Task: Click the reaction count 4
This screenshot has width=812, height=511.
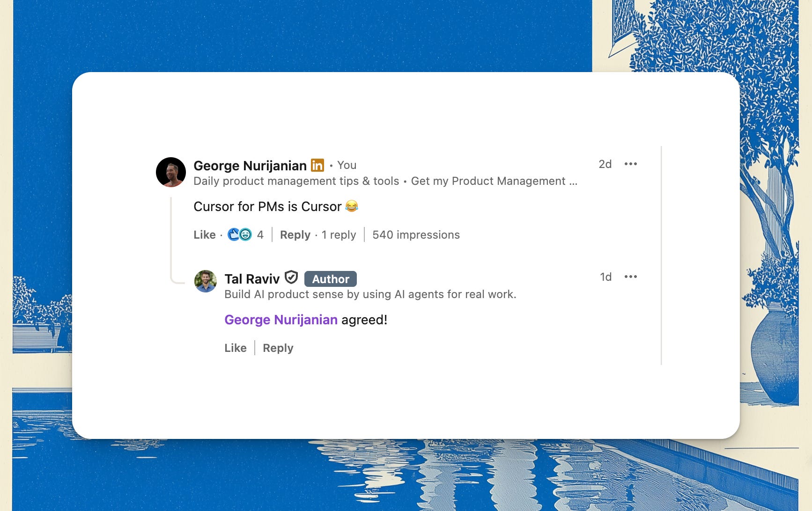Action: click(260, 235)
